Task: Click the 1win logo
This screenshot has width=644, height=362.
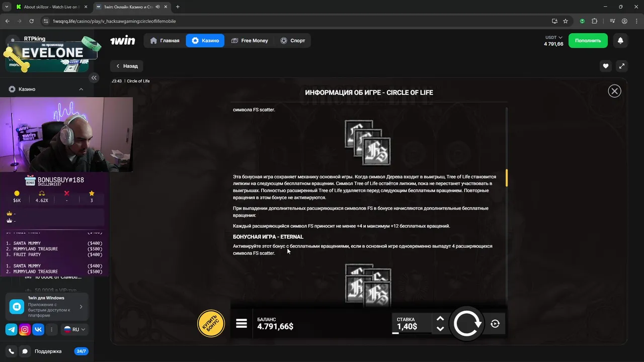Action: pos(122,41)
